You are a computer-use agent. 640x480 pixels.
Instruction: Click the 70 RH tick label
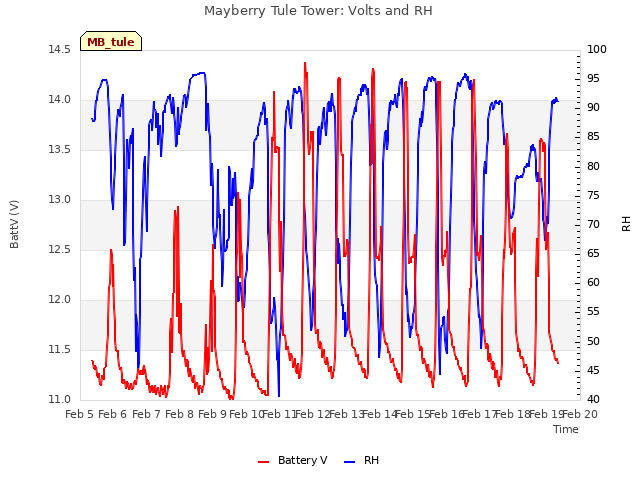(593, 224)
